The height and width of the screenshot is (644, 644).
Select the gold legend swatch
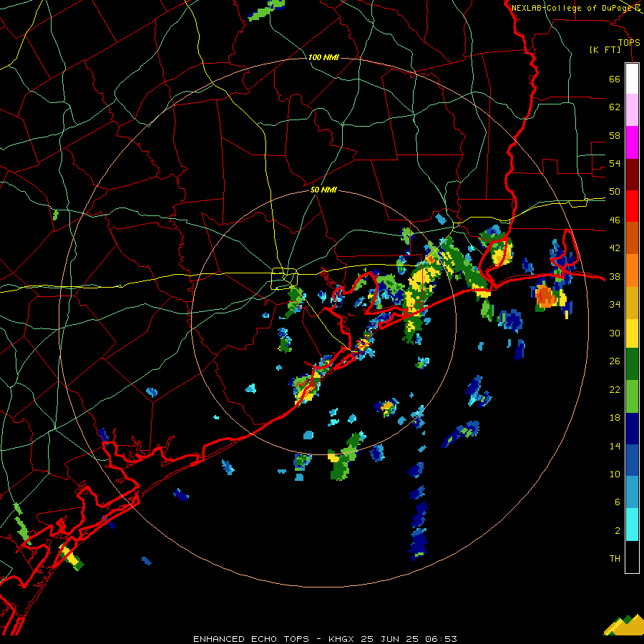pos(632,303)
